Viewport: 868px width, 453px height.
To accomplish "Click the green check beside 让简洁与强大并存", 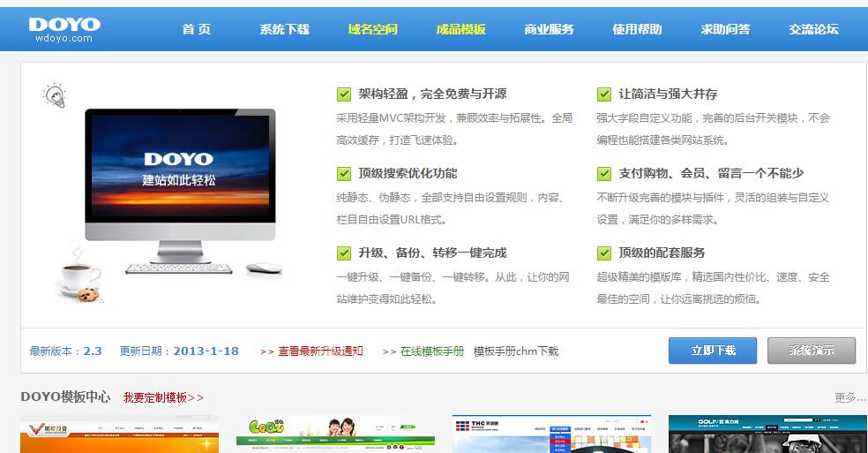I will (604, 94).
